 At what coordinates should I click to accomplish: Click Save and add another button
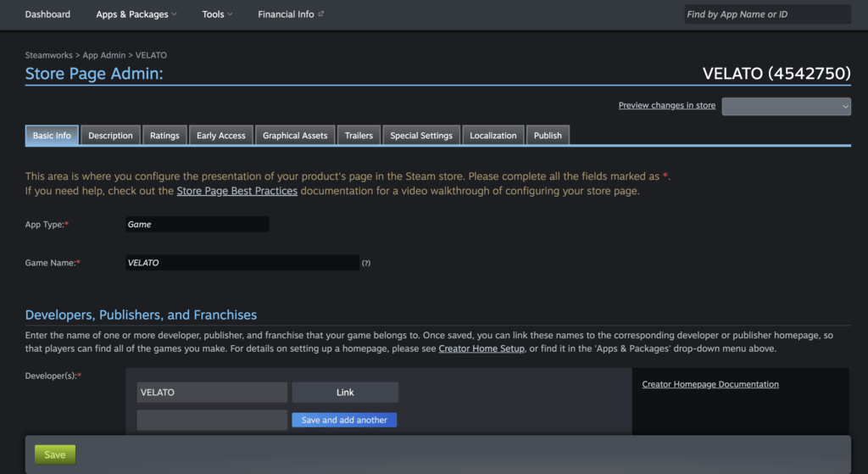344,420
